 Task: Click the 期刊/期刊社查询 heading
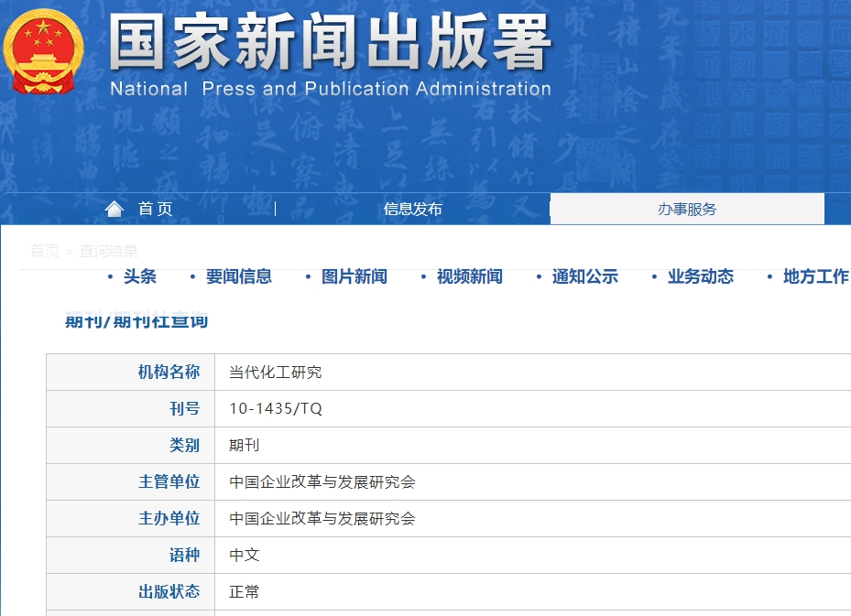tap(136, 320)
